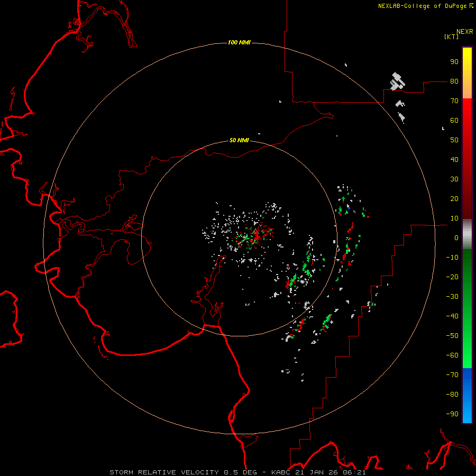Click the 80 value on the velocity scale
The height and width of the screenshot is (476, 476).
click(x=454, y=81)
